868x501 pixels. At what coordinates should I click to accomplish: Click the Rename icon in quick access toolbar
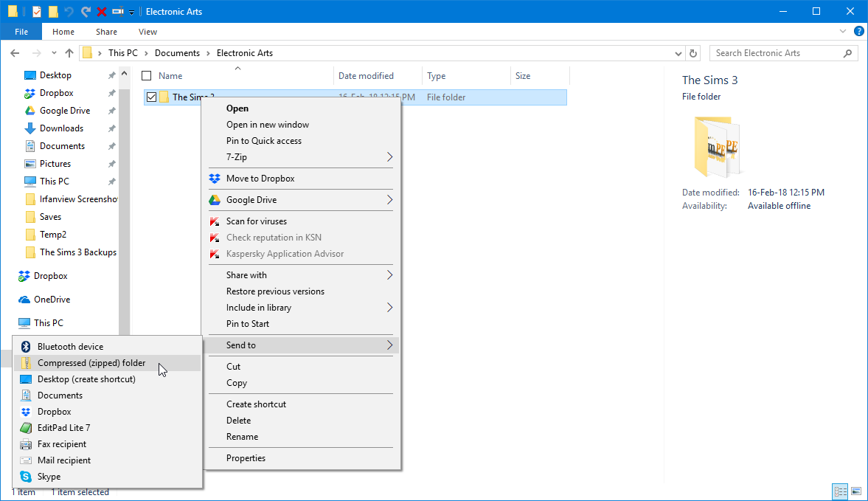(118, 12)
